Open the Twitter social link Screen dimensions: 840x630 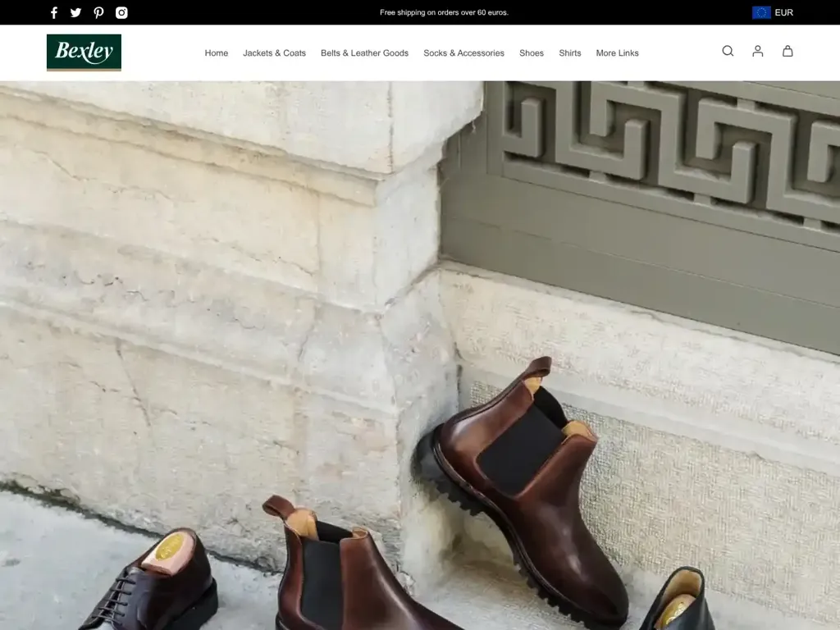[x=76, y=12]
